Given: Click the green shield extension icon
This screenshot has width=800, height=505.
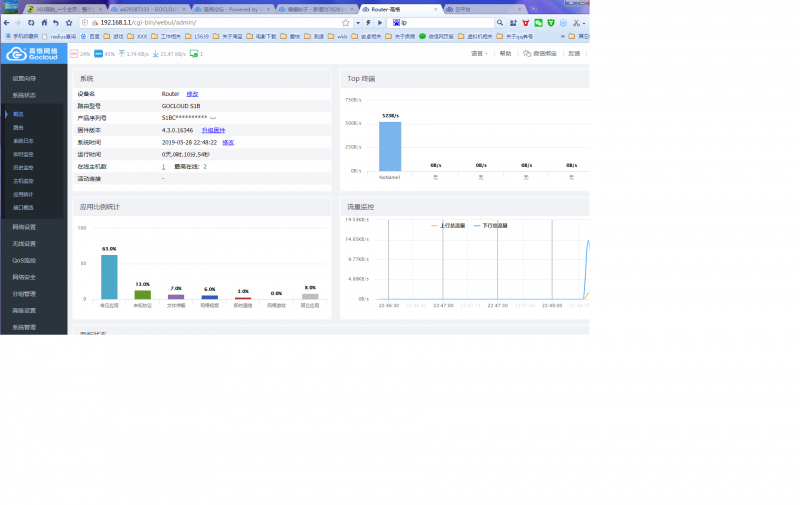Looking at the screenshot, I should (x=551, y=22).
